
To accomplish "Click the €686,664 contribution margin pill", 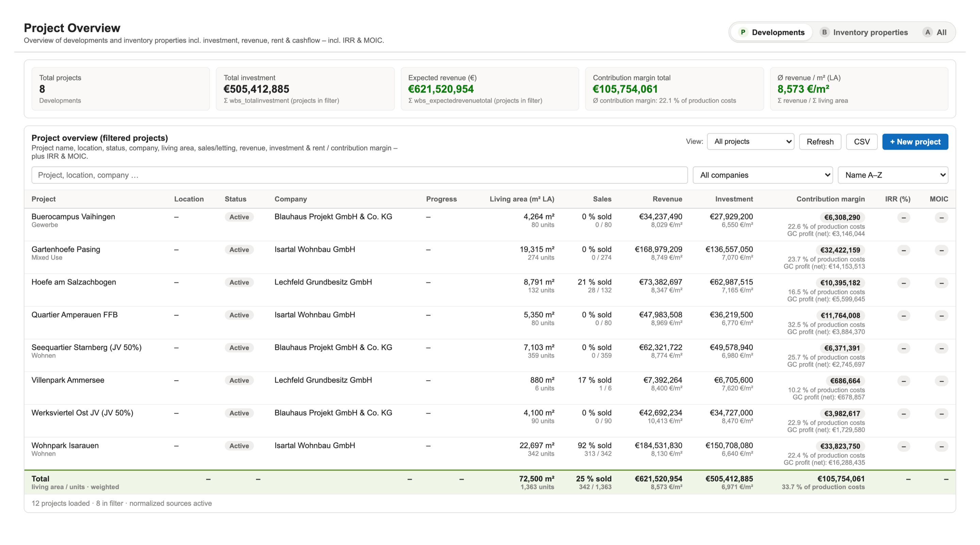I will (845, 381).
